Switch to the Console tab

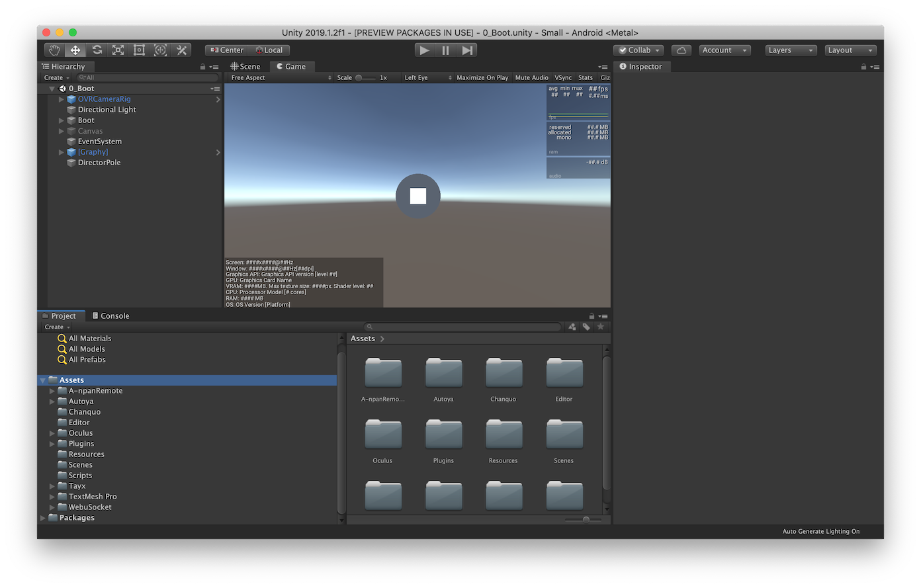coord(110,316)
